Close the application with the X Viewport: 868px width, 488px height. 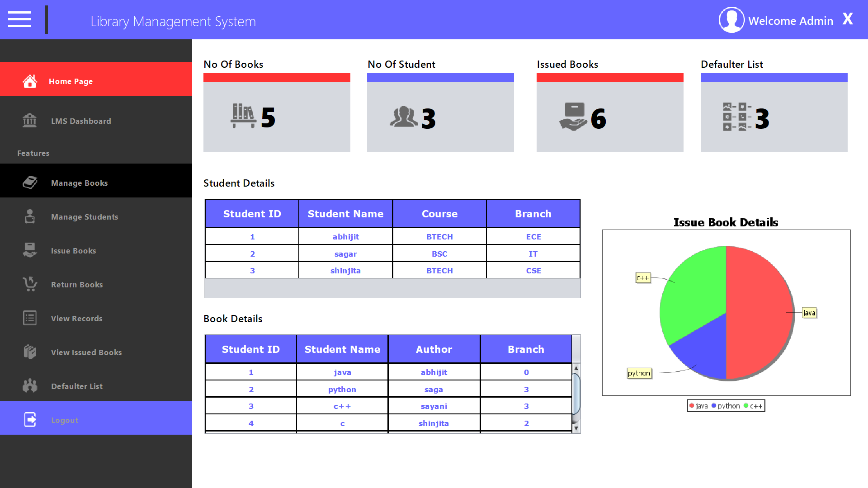coord(848,19)
